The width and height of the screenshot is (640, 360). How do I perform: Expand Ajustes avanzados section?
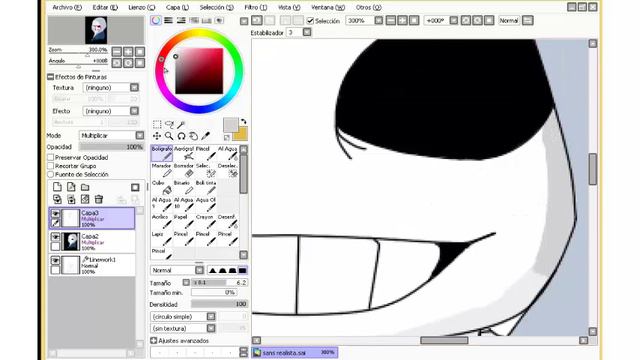(x=153, y=340)
